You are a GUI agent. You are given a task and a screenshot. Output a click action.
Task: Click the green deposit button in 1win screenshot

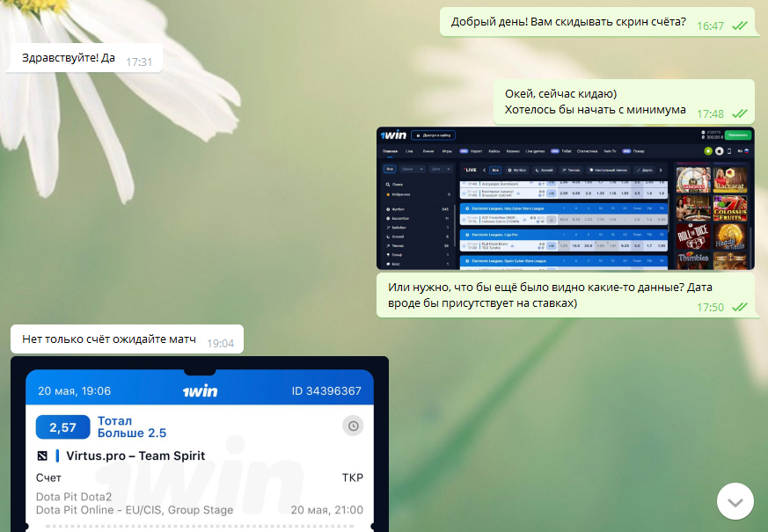click(x=737, y=135)
